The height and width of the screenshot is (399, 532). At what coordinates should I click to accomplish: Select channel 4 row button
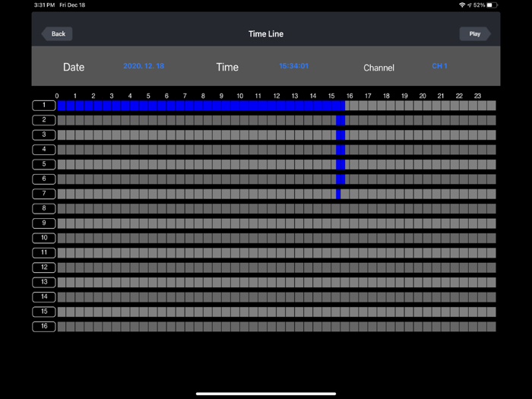[x=44, y=150]
